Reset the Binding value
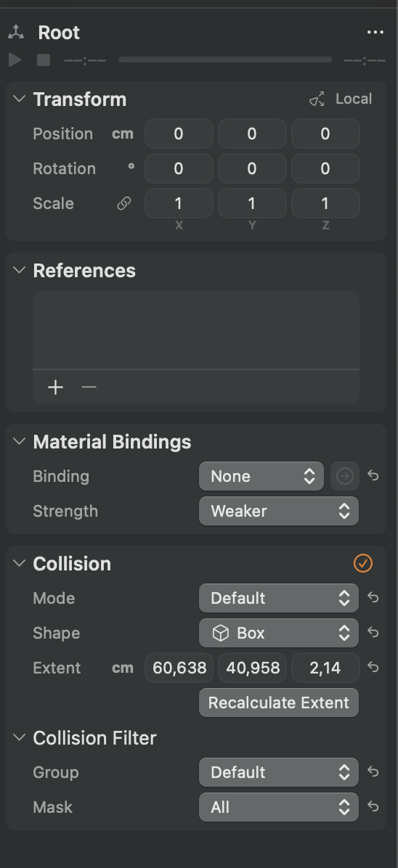This screenshot has width=398, height=868. point(373,475)
